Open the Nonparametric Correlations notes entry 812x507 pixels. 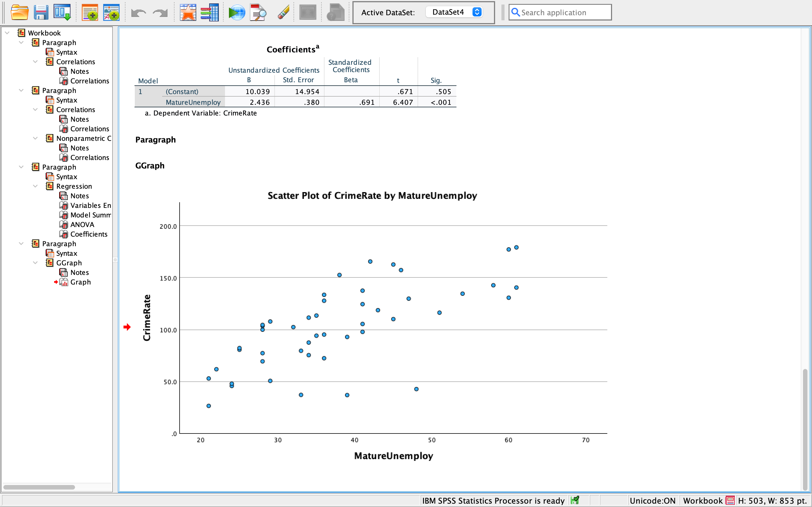80,148
